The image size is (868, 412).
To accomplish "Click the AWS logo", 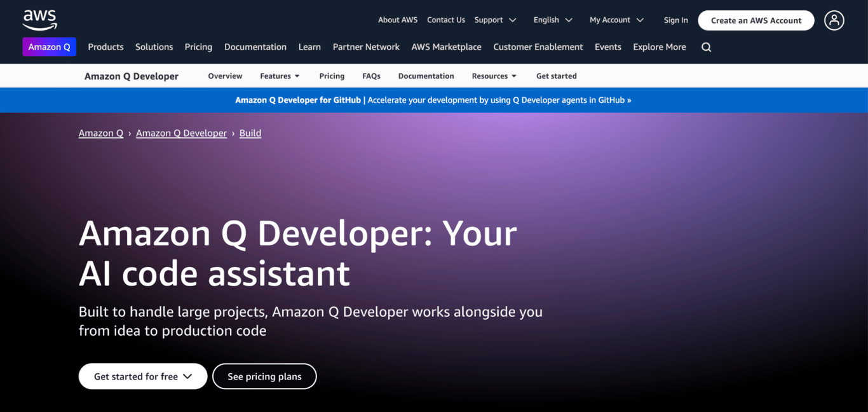I will click(39, 20).
